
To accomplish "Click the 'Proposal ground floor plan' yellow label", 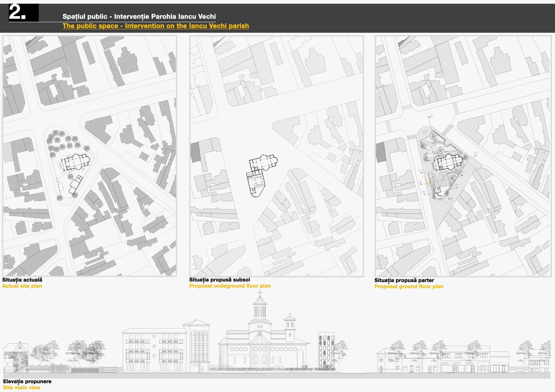I will (409, 286).
